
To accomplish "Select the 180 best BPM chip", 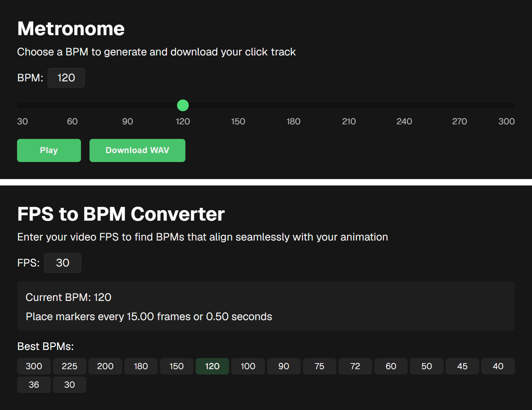I will tap(141, 366).
